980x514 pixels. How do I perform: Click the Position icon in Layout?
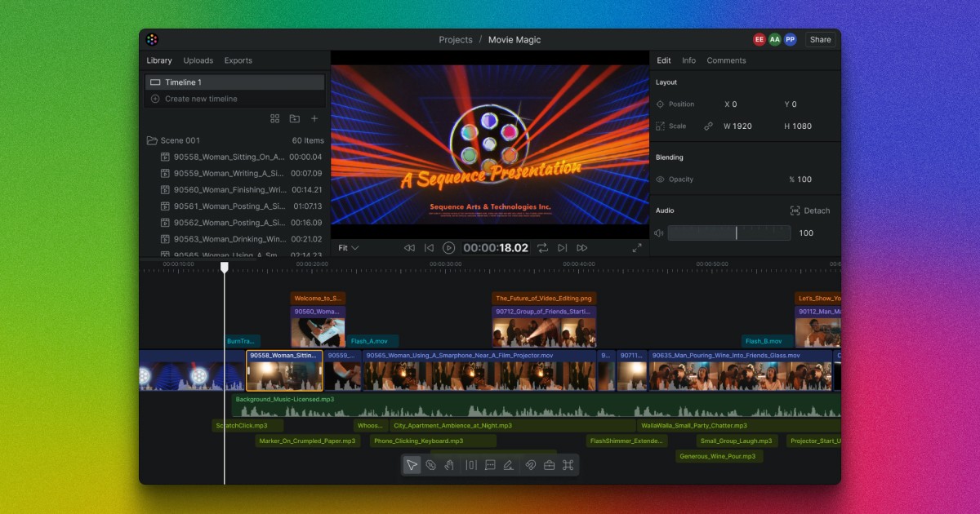(x=661, y=104)
